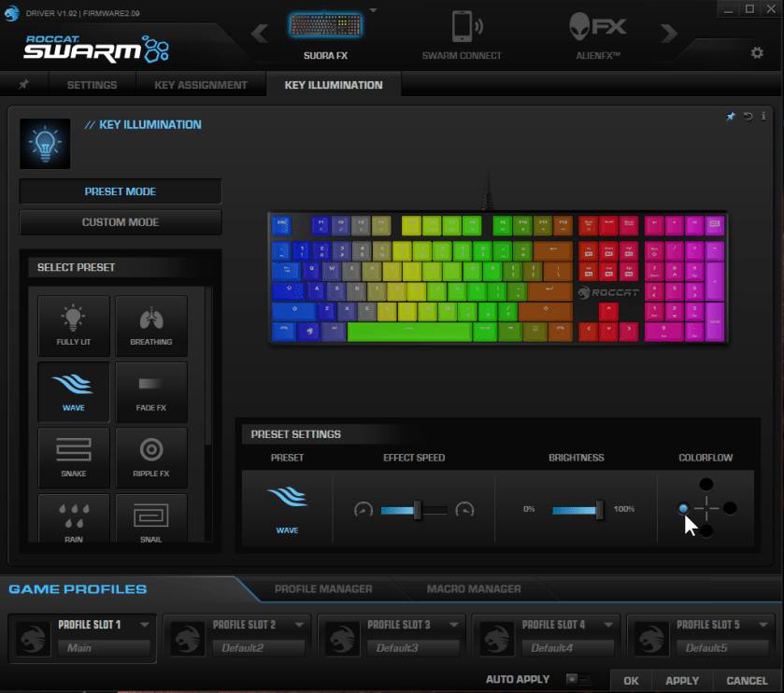
Task: Open the settings gear icon
Action: pyautogui.click(x=757, y=53)
